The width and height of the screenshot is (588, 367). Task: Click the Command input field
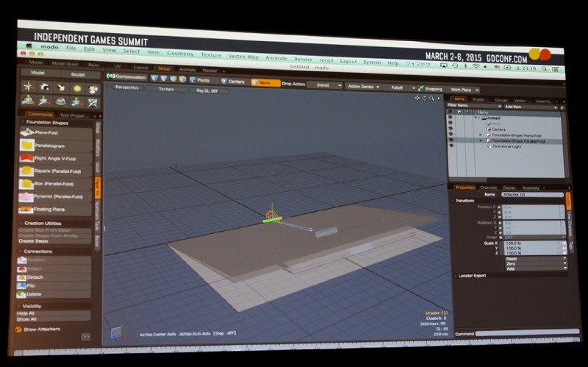coord(528,333)
